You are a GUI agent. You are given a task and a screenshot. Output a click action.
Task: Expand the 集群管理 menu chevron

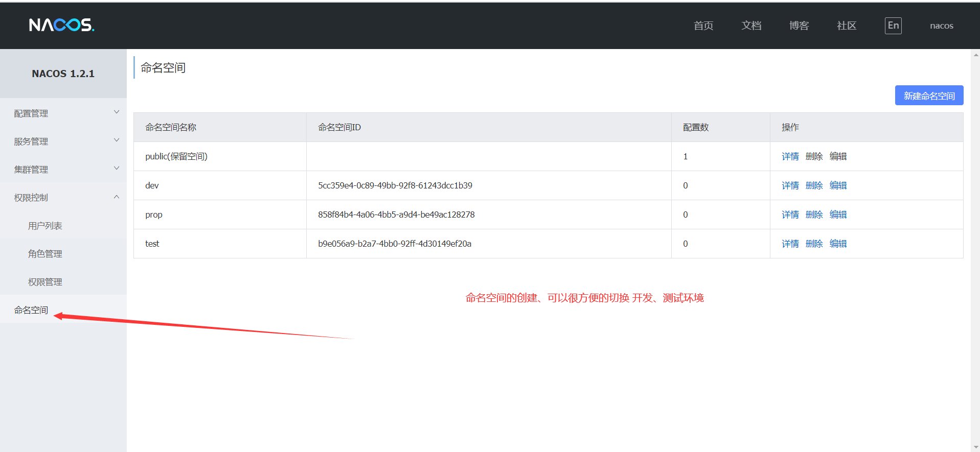click(117, 169)
